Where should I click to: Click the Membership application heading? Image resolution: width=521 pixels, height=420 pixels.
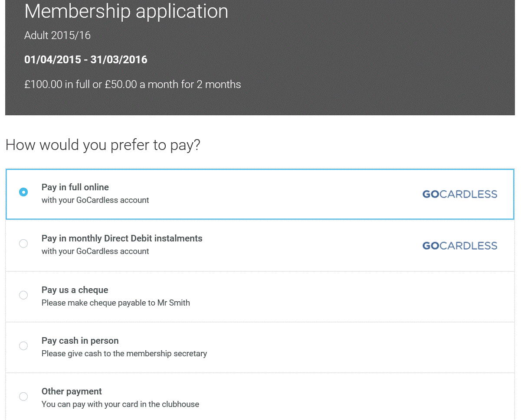tap(126, 11)
